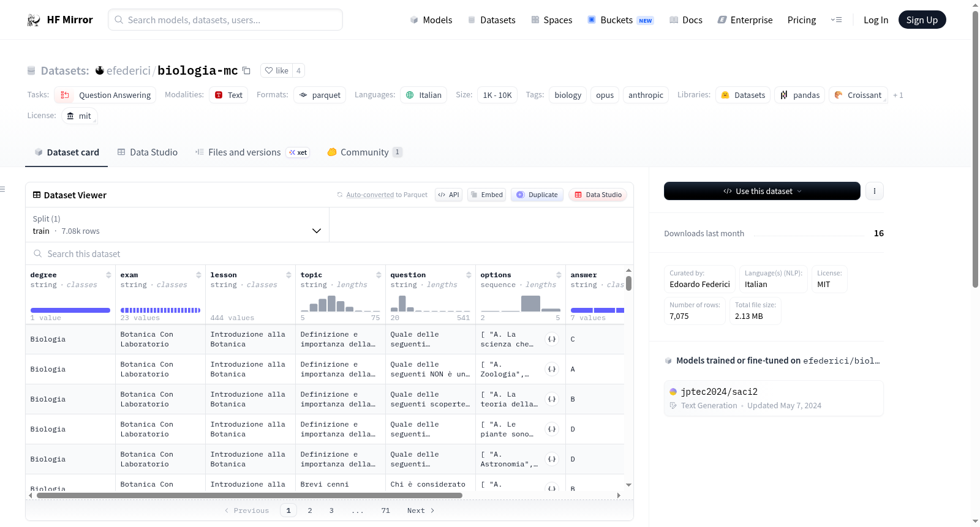Sort by degree column sort icon
The width and height of the screenshot is (980, 527).
108,275
